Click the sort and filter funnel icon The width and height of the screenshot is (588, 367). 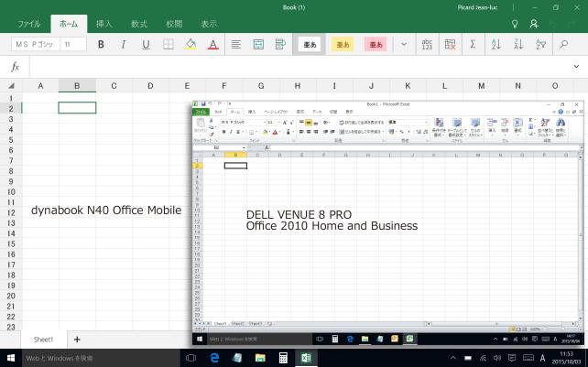(540, 44)
